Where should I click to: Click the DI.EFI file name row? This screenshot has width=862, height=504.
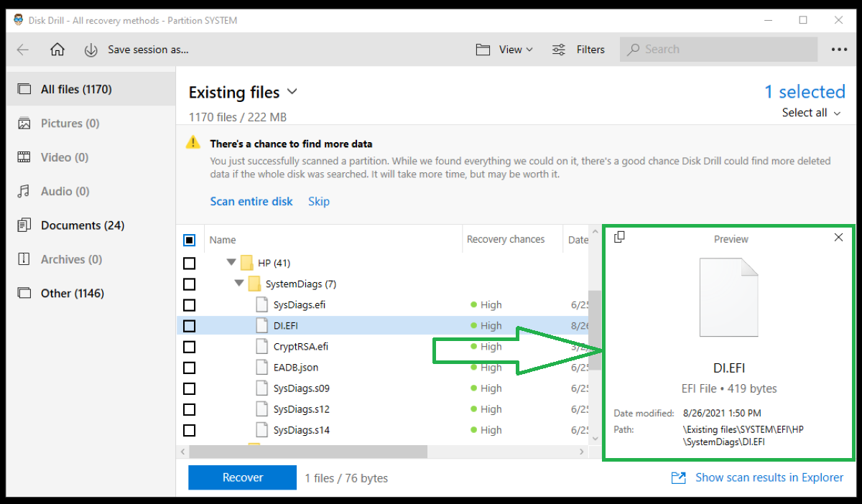(285, 325)
